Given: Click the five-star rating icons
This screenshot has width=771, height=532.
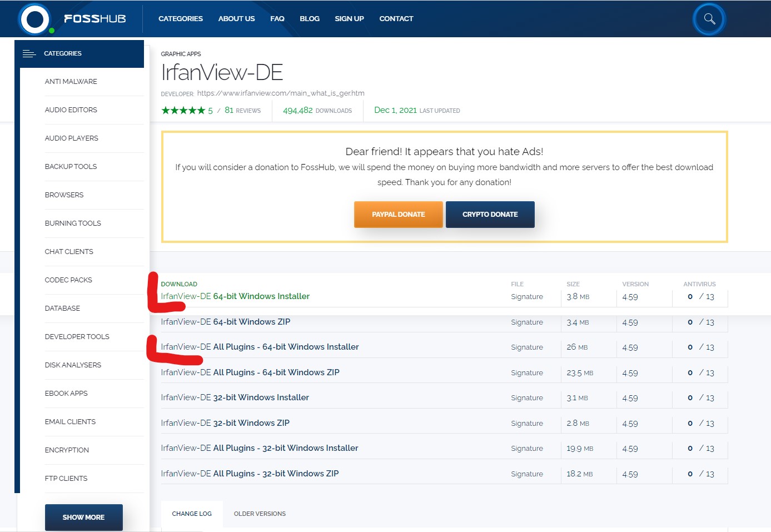Looking at the screenshot, I should (x=183, y=110).
